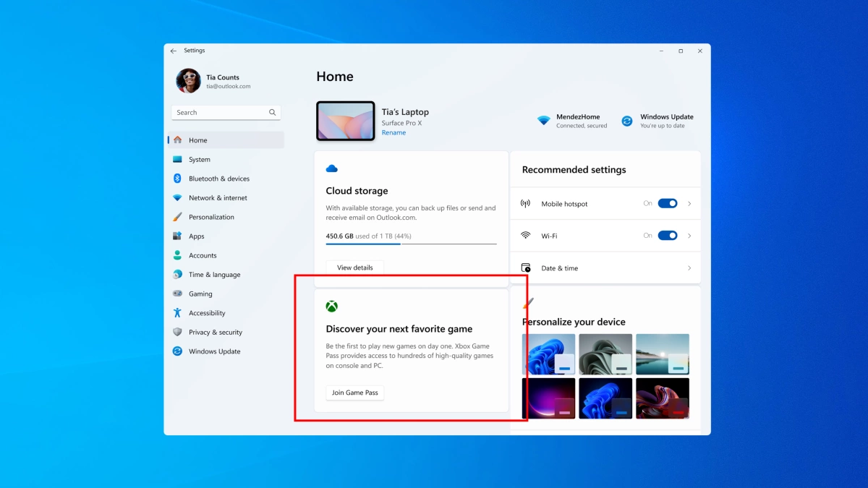The width and height of the screenshot is (868, 488).
Task: Open the System settings page
Action: pos(226,160)
